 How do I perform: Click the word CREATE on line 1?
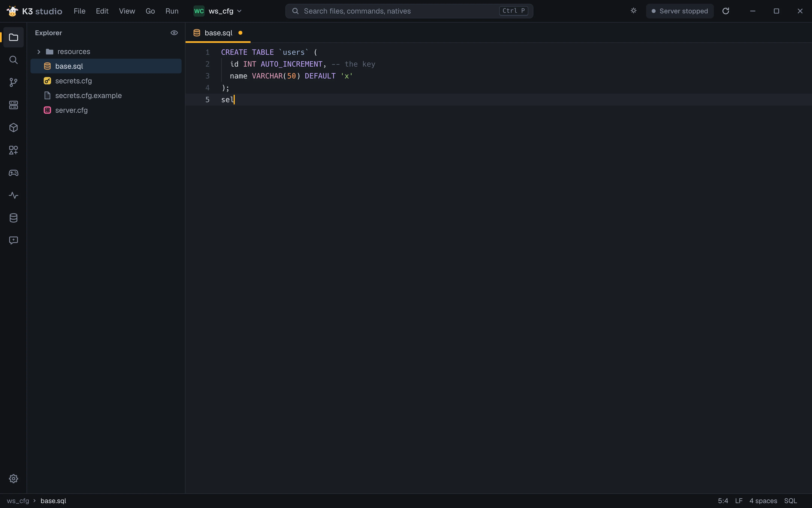point(234,52)
